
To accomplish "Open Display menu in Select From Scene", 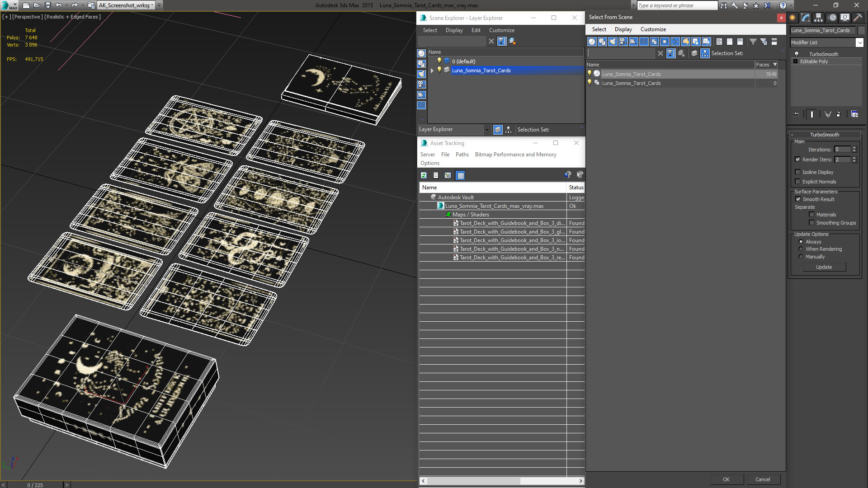I will 623,29.
